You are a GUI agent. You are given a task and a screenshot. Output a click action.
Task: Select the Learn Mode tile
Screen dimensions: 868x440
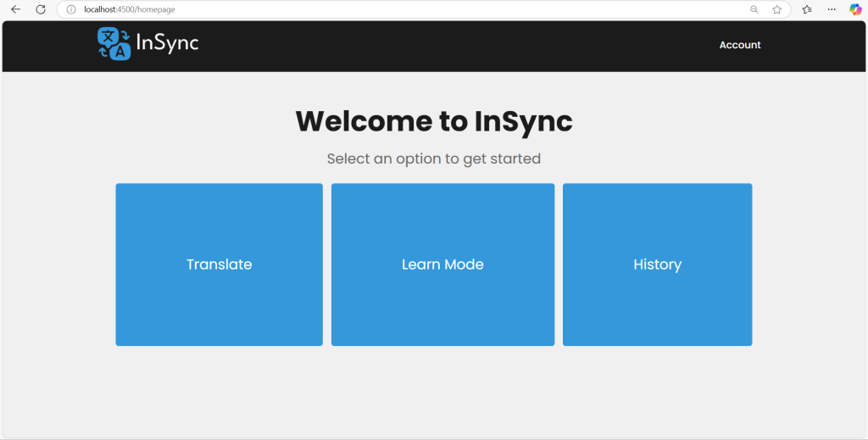click(442, 265)
